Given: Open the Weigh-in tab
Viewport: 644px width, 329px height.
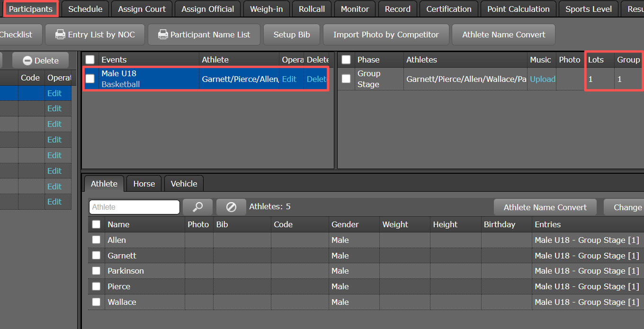Looking at the screenshot, I should [267, 9].
